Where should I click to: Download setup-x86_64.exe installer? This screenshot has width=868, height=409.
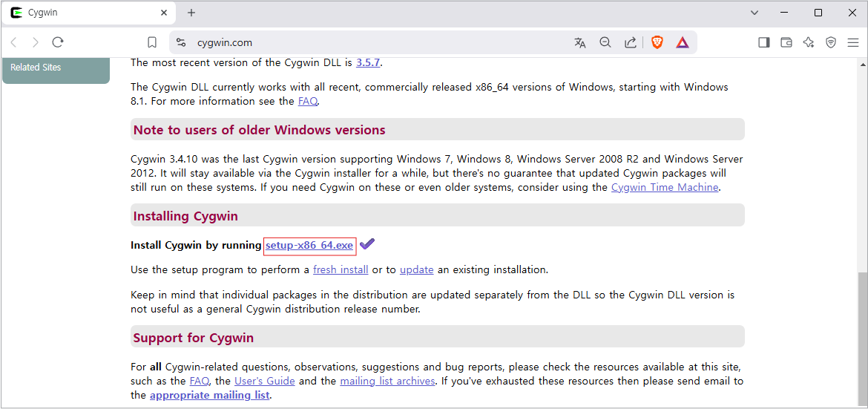point(309,245)
